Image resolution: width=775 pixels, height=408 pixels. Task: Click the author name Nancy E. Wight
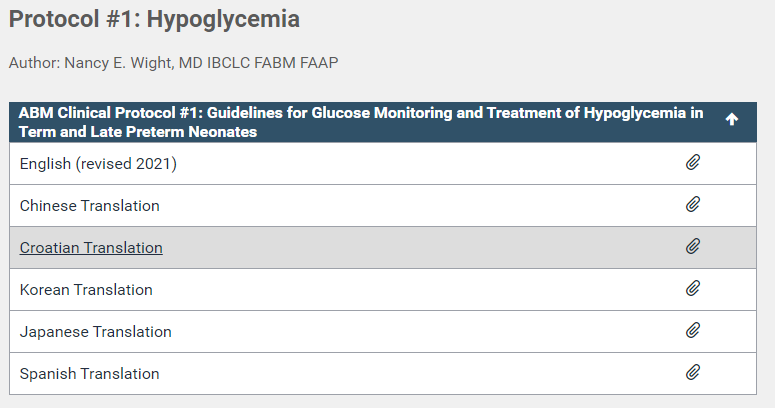[118, 63]
